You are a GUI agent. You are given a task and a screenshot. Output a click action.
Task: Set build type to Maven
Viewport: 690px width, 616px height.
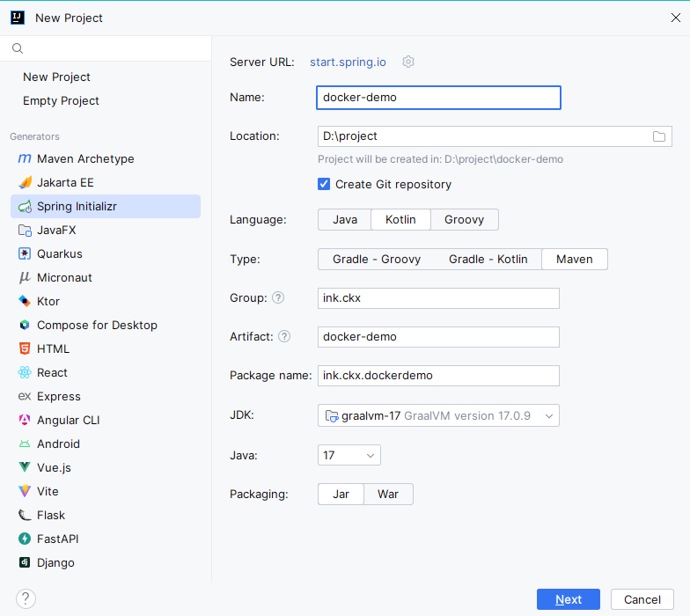coord(574,259)
